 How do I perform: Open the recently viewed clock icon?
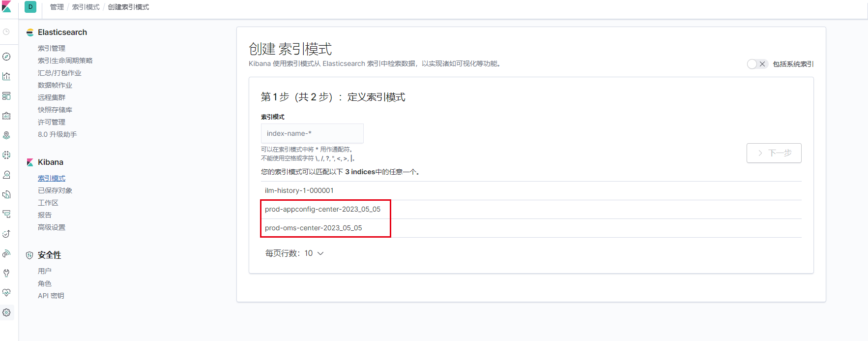(6, 32)
